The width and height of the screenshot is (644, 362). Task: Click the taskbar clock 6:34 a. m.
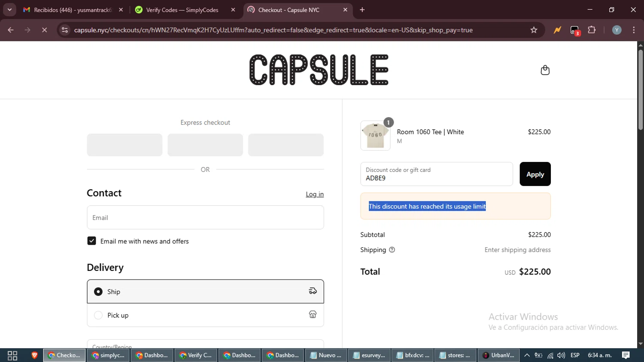[x=600, y=355]
